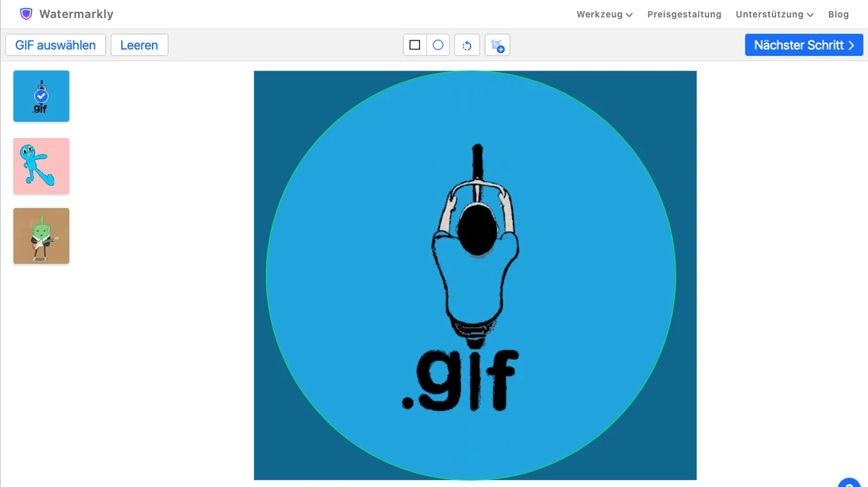Click the add crop area icon
The image size is (868, 487).
pos(497,45)
